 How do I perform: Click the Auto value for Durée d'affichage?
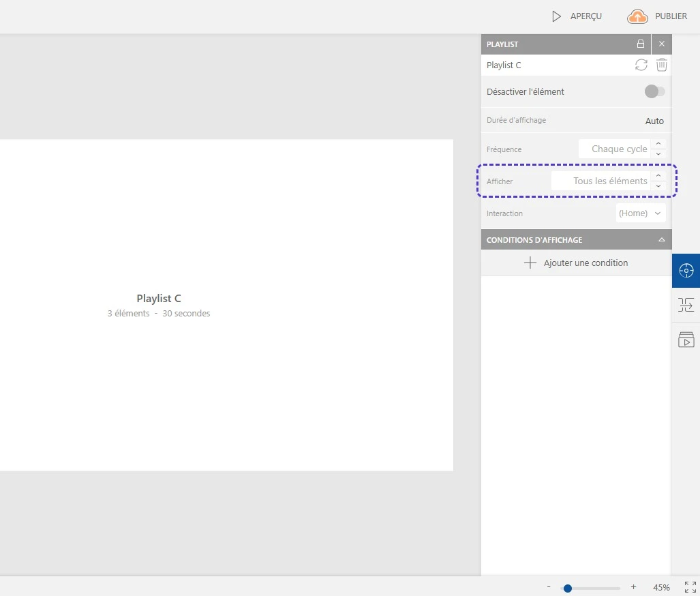pos(654,121)
